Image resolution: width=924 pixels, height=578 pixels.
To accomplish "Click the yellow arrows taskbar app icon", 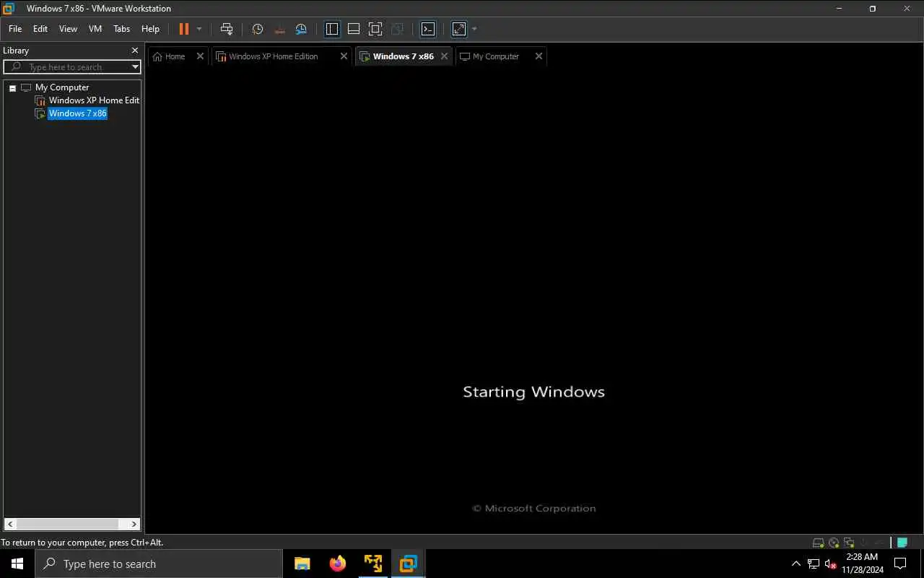I will click(x=373, y=564).
